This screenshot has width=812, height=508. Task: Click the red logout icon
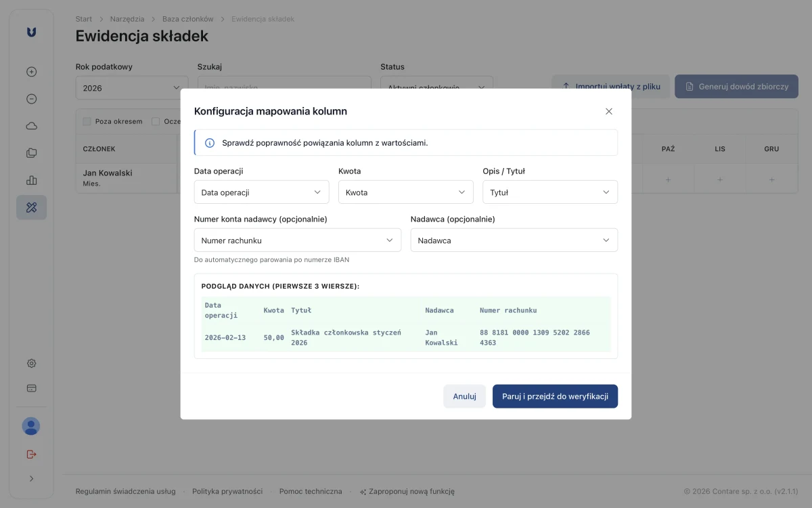pos(31,454)
